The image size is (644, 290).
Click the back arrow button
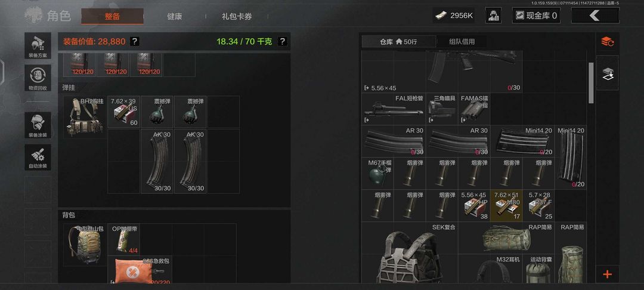pos(595,16)
